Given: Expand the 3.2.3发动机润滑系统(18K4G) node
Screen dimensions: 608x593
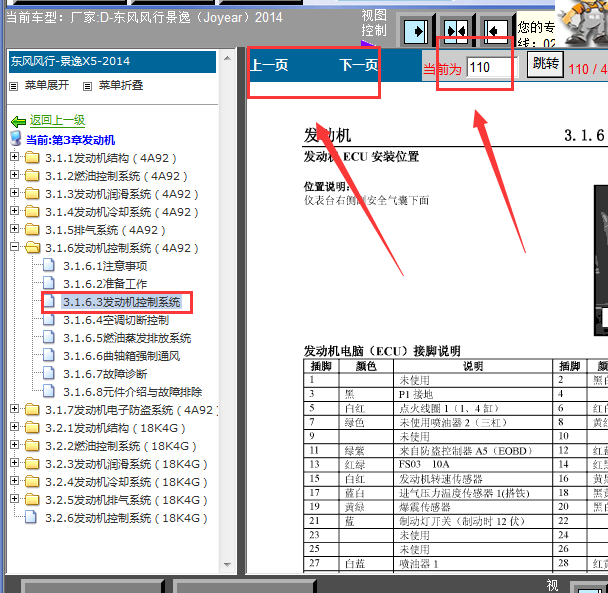Looking at the screenshot, I should point(14,462).
